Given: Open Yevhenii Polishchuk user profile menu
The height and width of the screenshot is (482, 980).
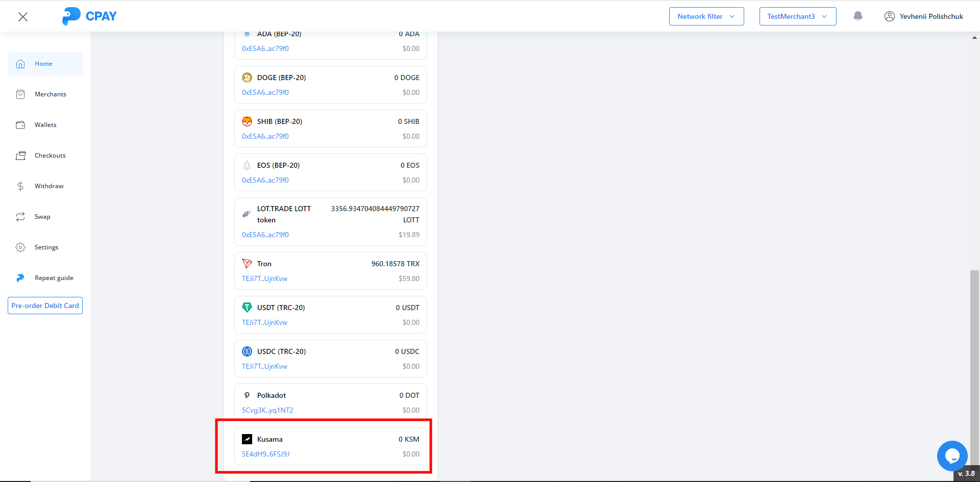Looking at the screenshot, I should click(924, 16).
